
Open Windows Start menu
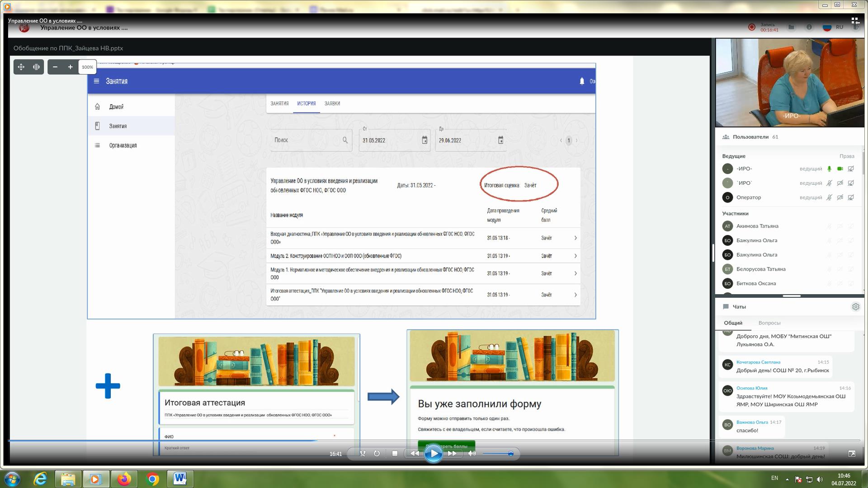(x=12, y=479)
